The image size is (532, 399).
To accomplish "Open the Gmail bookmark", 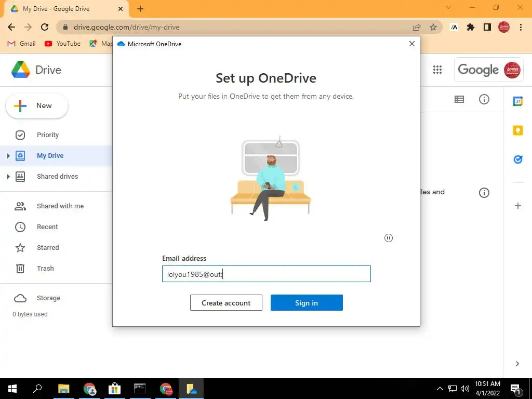I will [x=21, y=44].
